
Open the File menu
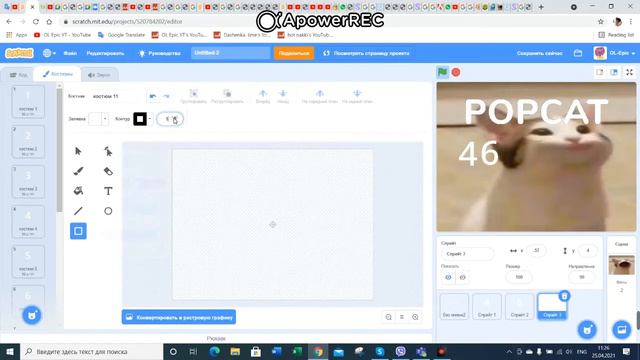[x=70, y=53]
